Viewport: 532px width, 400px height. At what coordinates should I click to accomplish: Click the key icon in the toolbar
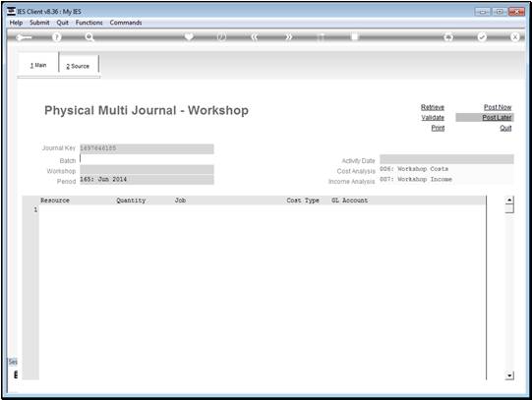(x=24, y=37)
